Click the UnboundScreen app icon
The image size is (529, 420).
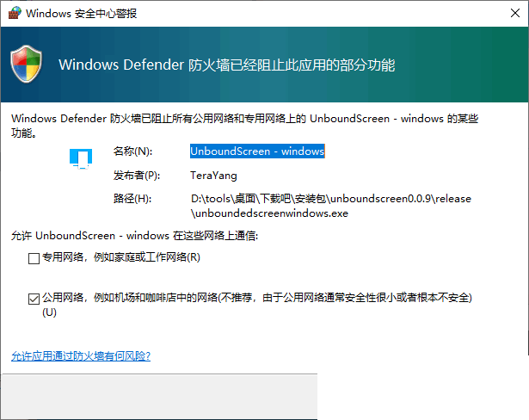point(81,158)
